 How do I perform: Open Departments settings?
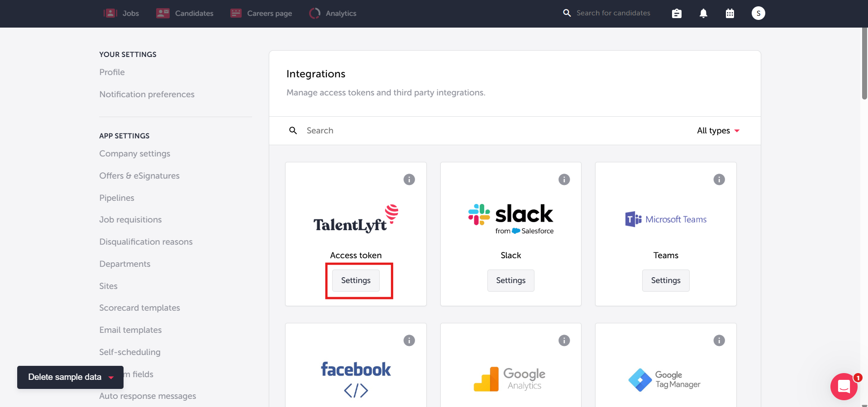coord(125,264)
